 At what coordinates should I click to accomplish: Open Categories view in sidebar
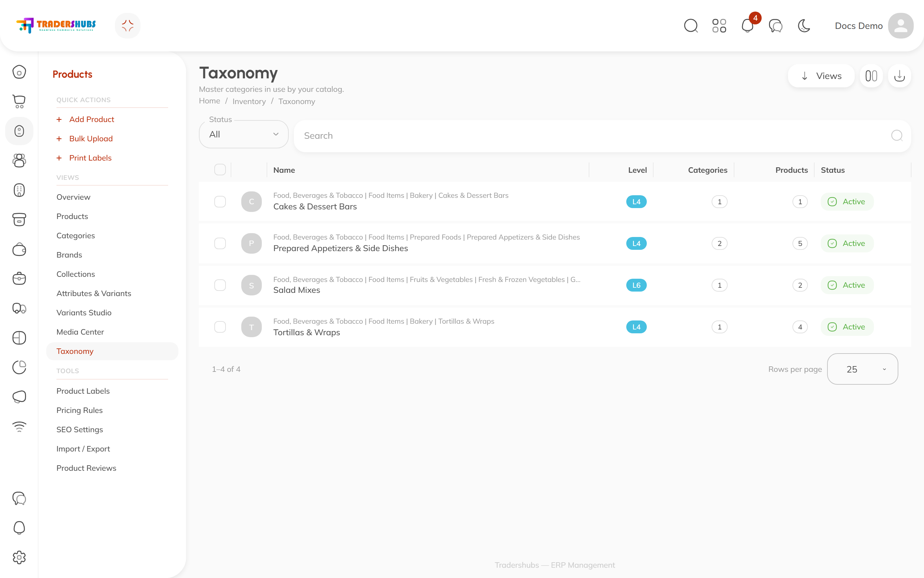[76, 235]
